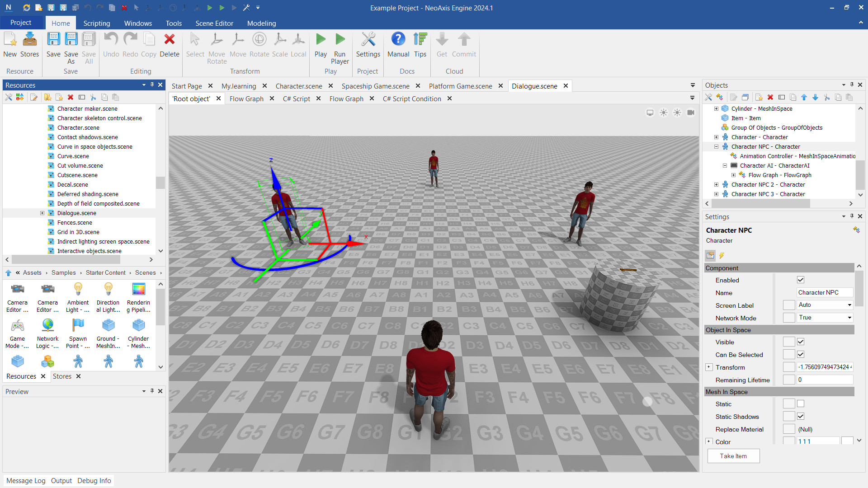Image resolution: width=868 pixels, height=488 pixels.
Task: Click the Color swatch in settings
Action: pos(848,441)
